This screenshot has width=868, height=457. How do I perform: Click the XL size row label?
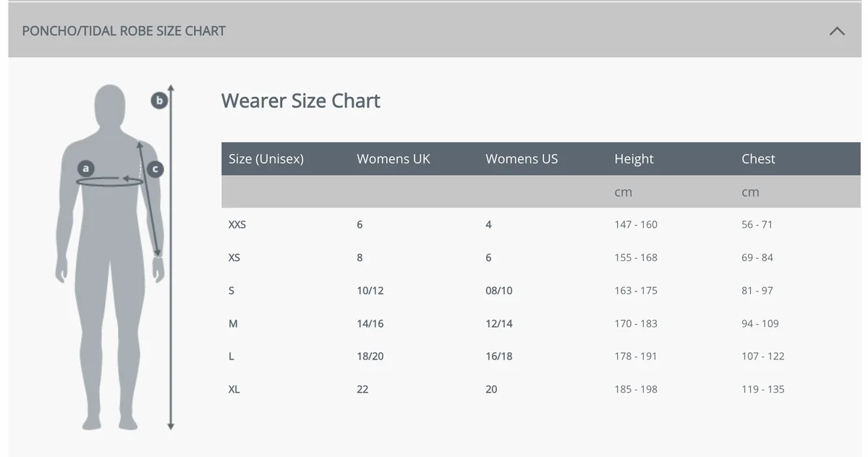(234, 389)
